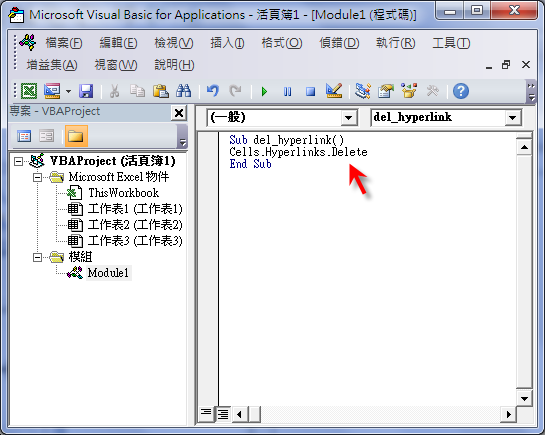The height and width of the screenshot is (435, 545).
Task: Click the VBA icon left of the 檔案 menu
Action: [x=27, y=42]
